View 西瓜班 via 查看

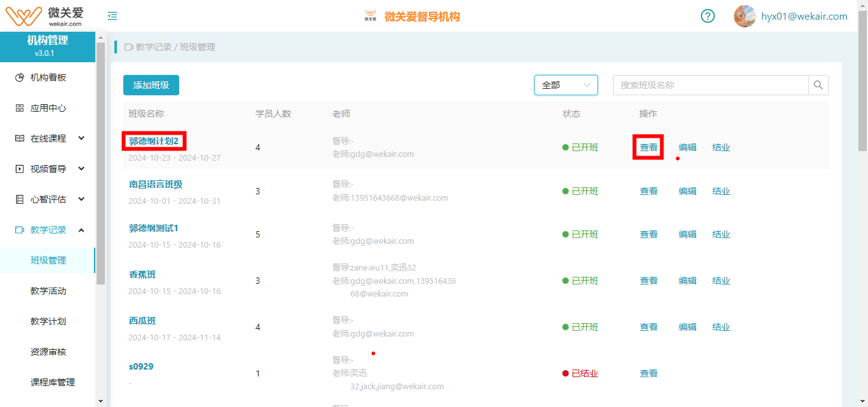pos(649,327)
